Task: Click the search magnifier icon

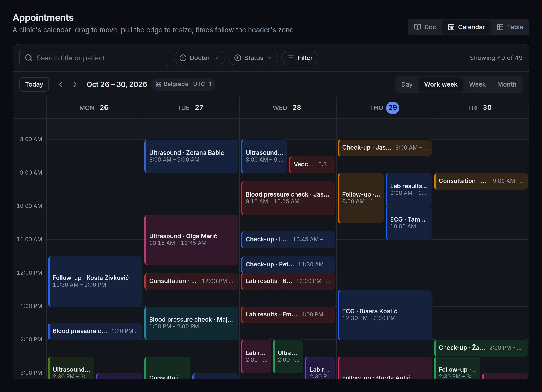Action: pyautogui.click(x=29, y=58)
